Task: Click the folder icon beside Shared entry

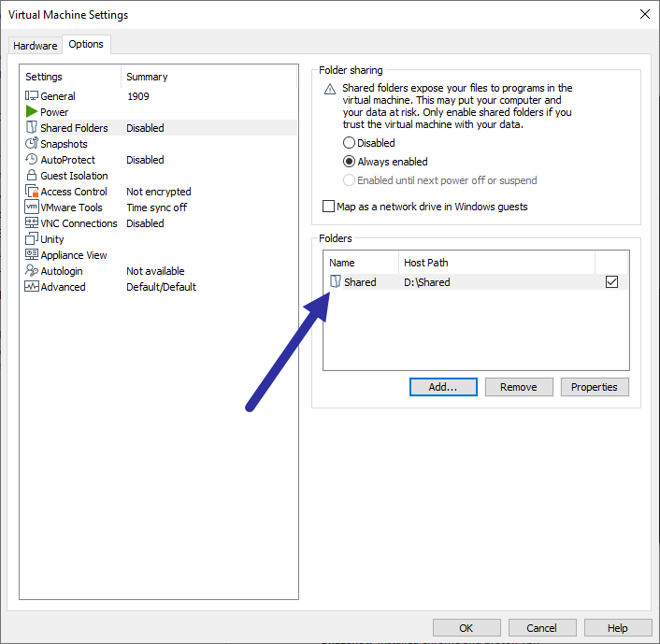Action: click(335, 281)
